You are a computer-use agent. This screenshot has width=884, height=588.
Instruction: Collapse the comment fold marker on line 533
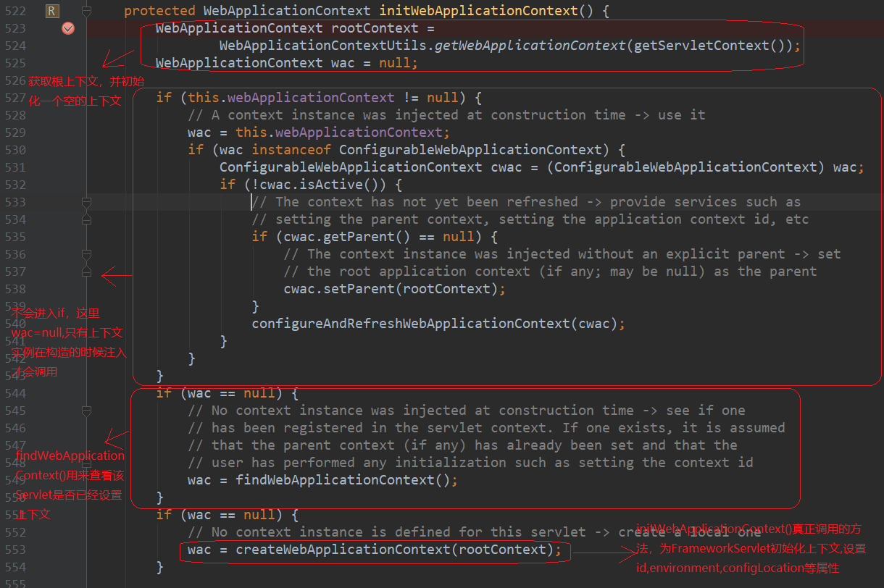coord(87,202)
